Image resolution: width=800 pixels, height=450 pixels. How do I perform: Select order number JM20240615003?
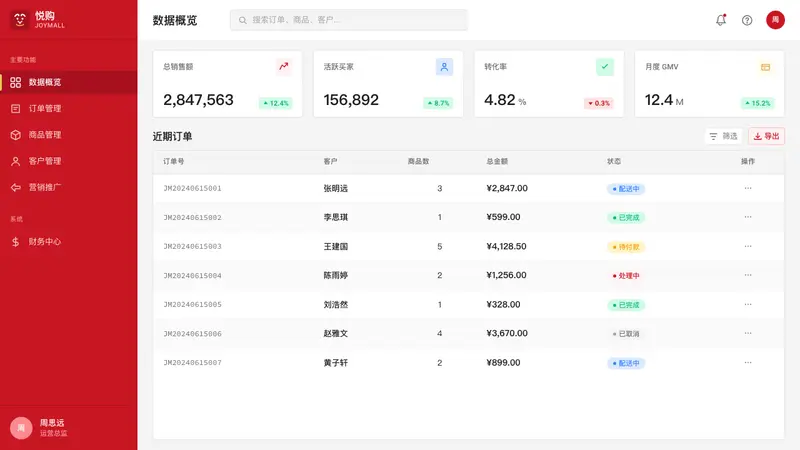click(x=192, y=246)
